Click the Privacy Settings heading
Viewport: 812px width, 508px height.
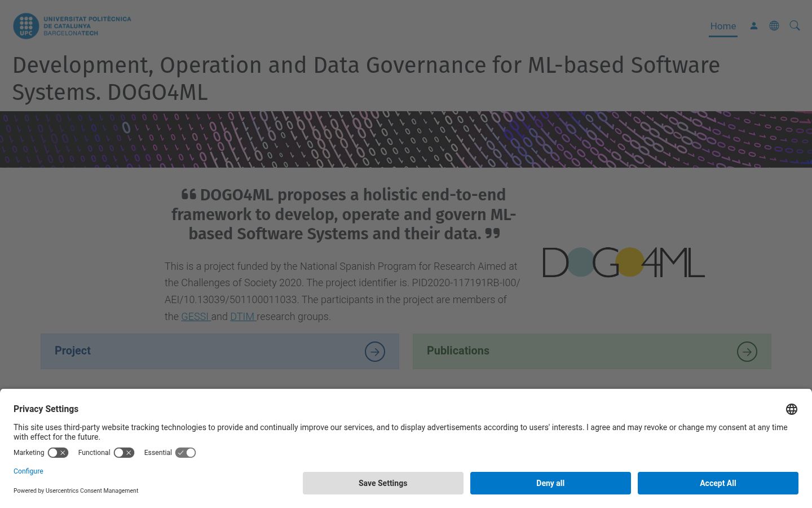pos(46,409)
